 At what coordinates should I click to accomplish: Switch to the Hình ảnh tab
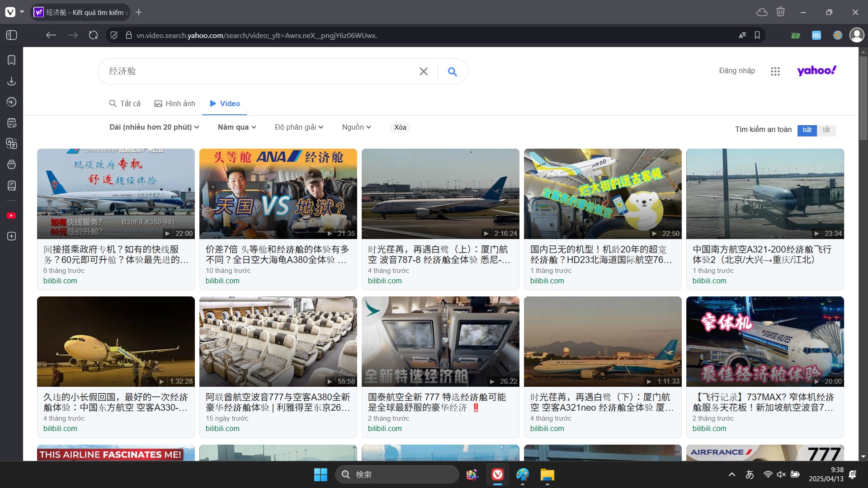coord(175,103)
